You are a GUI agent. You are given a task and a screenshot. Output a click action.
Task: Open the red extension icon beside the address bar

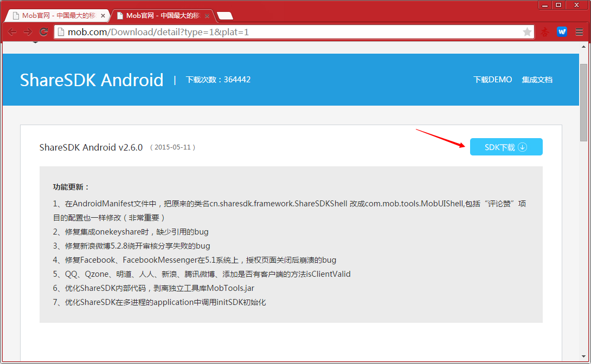click(x=544, y=32)
